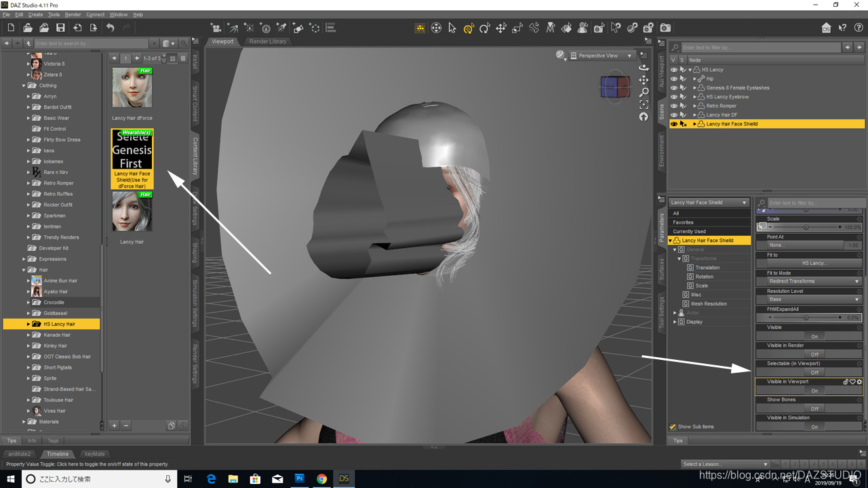
Task: Click the DrawStyle sphere icon
Action: (561, 56)
